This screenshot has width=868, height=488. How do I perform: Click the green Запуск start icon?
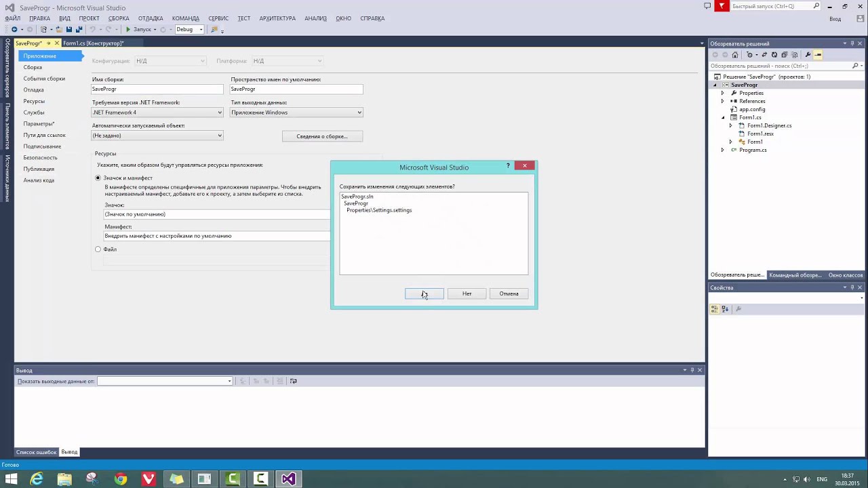[x=128, y=29]
